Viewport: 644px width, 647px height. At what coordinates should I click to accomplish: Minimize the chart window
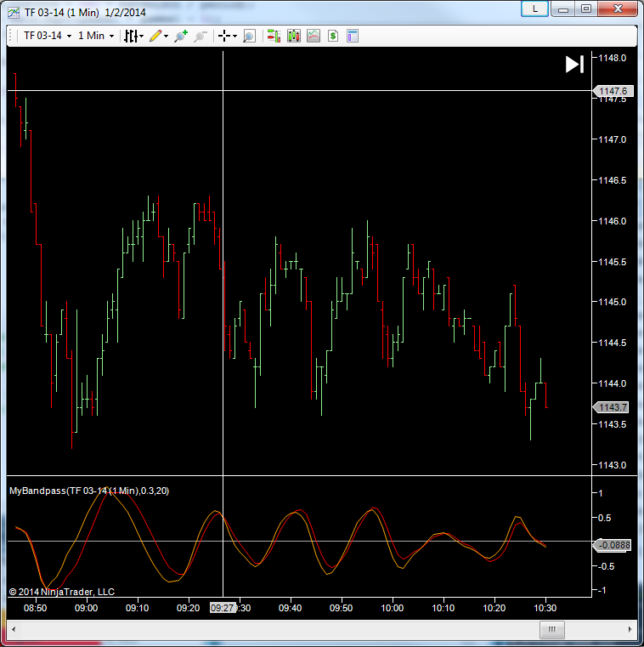563,9
